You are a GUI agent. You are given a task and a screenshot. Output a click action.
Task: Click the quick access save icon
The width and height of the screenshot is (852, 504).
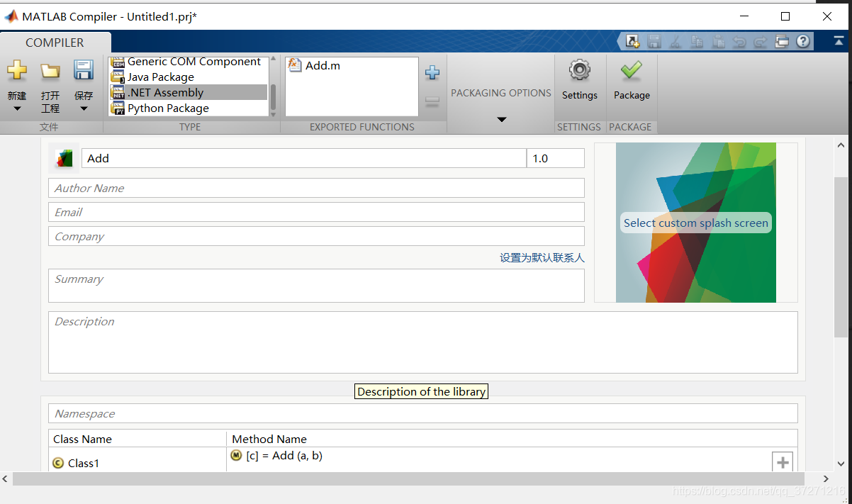654,42
